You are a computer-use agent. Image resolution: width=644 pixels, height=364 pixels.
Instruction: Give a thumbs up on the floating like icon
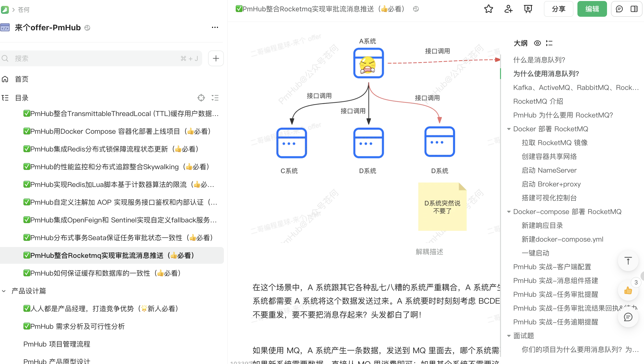coord(628,291)
